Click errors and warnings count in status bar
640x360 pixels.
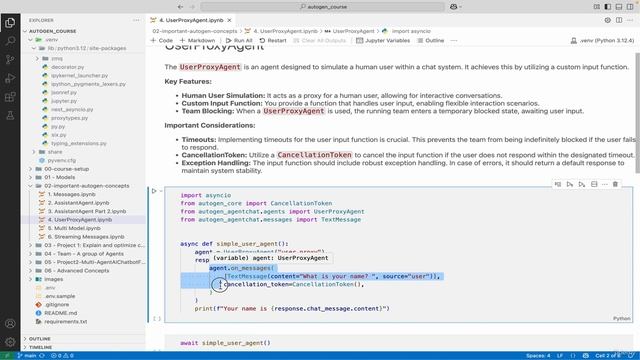[x=62, y=356]
